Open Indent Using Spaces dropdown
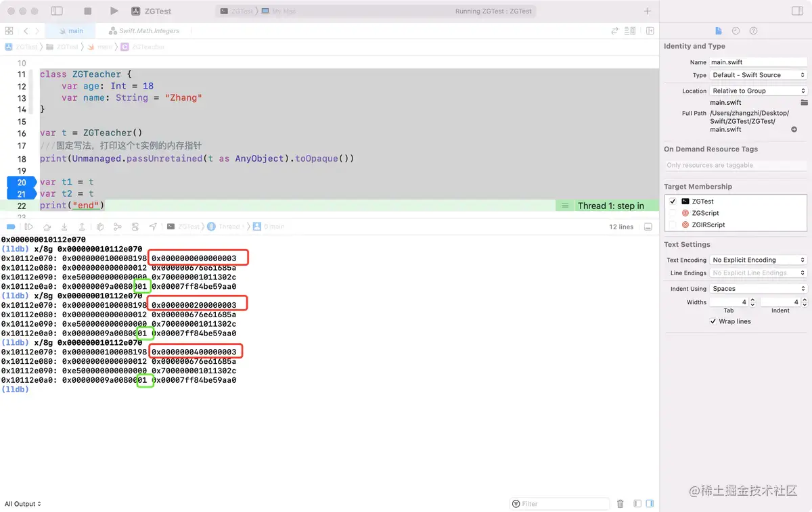The height and width of the screenshot is (512, 812). point(758,288)
